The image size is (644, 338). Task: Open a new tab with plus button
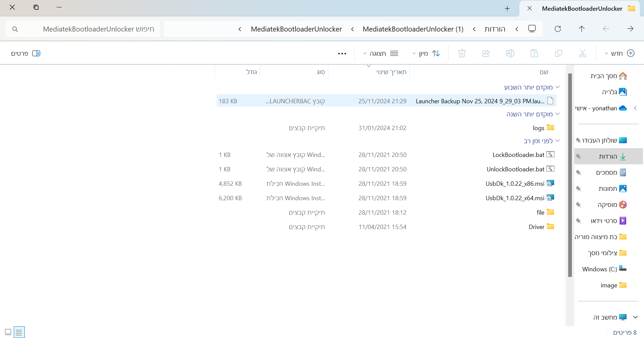click(507, 9)
